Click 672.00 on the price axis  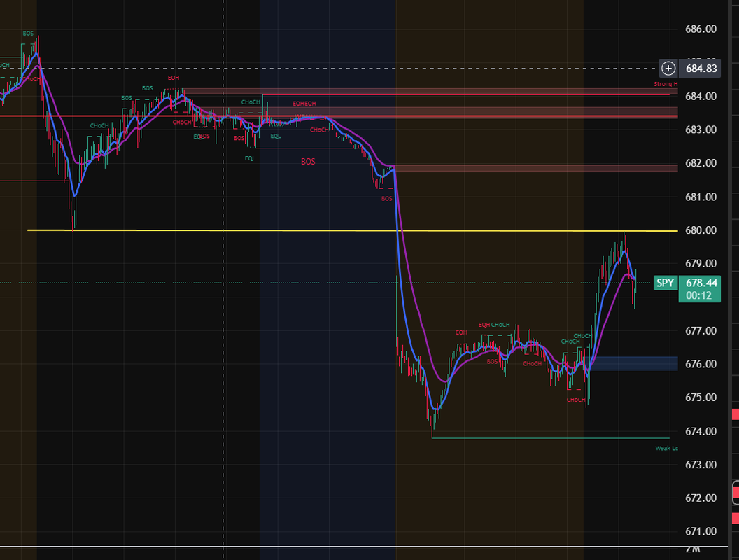click(x=701, y=498)
